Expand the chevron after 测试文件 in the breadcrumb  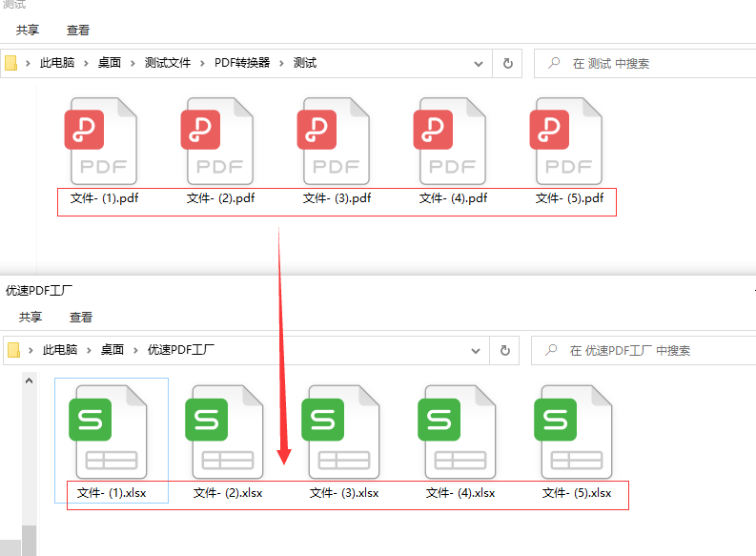click(200, 63)
